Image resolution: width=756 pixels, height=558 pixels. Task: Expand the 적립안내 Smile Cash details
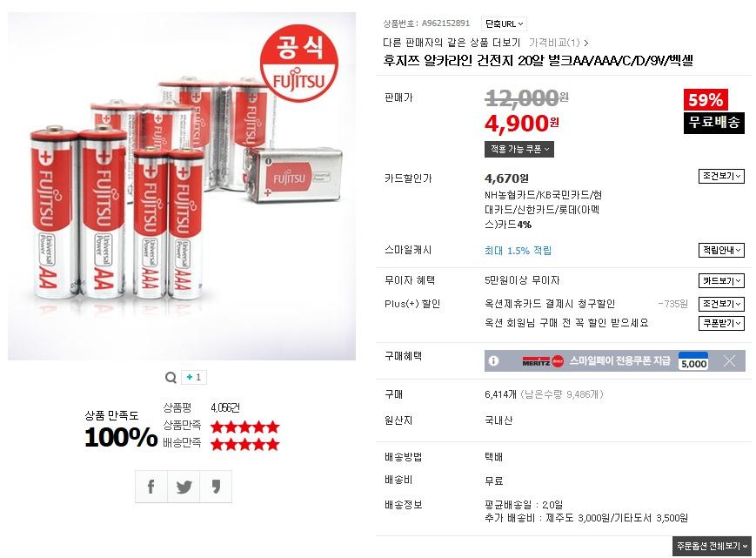(721, 250)
